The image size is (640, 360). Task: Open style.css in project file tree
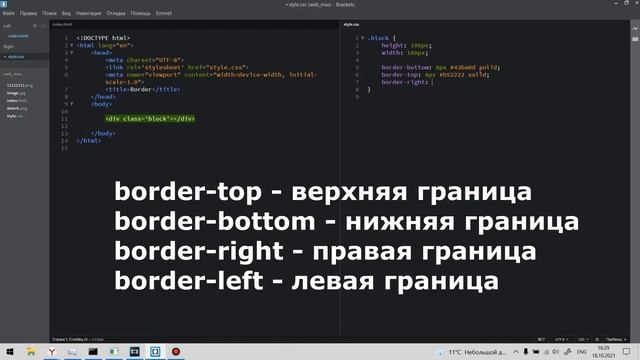pos(15,116)
